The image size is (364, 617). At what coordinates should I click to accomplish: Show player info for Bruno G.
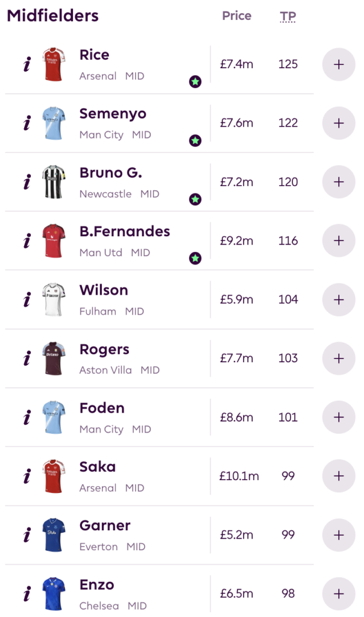[x=27, y=182]
